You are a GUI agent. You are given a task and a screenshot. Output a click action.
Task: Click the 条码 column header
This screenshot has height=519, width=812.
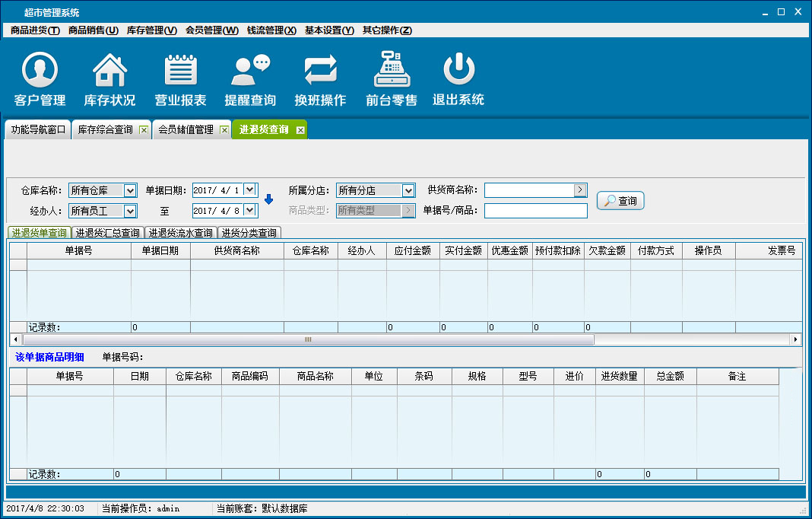[424, 377]
